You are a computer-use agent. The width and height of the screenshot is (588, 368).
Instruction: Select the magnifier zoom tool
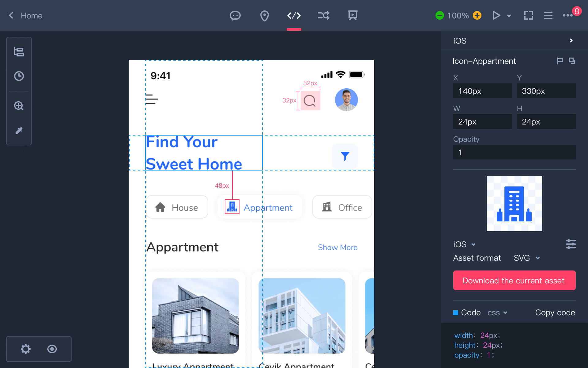(x=19, y=106)
